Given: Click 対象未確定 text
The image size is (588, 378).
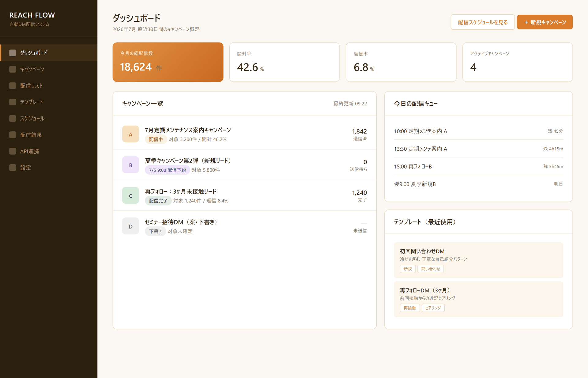Looking at the screenshot, I should click(x=180, y=231).
